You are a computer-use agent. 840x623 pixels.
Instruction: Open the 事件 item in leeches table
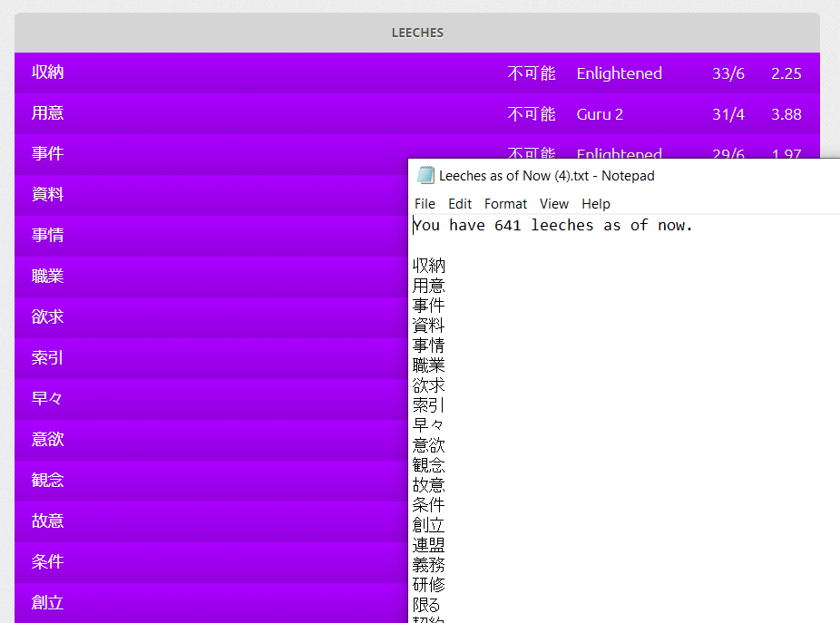click(x=48, y=154)
